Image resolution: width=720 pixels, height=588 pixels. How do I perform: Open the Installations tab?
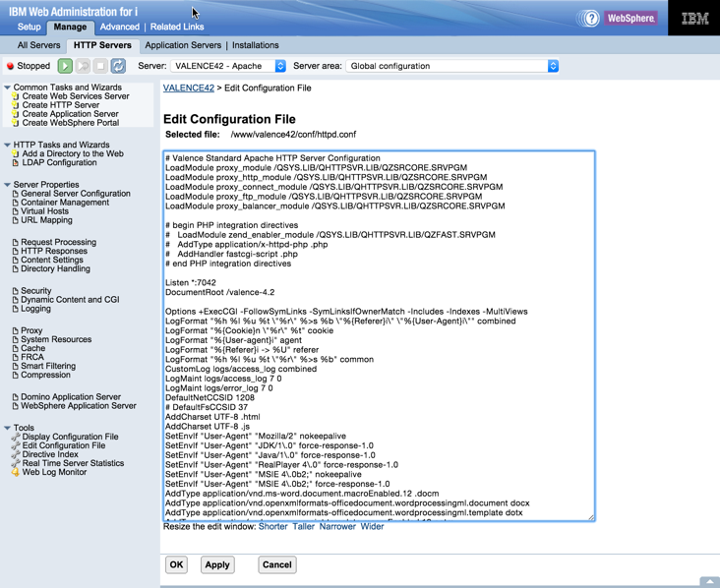pos(256,45)
